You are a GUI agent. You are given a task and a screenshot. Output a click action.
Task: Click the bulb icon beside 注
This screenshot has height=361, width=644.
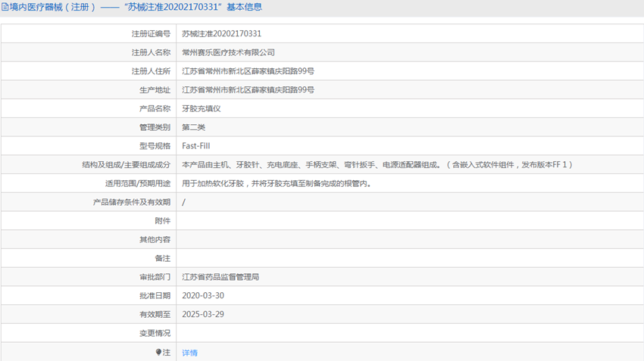click(158, 352)
